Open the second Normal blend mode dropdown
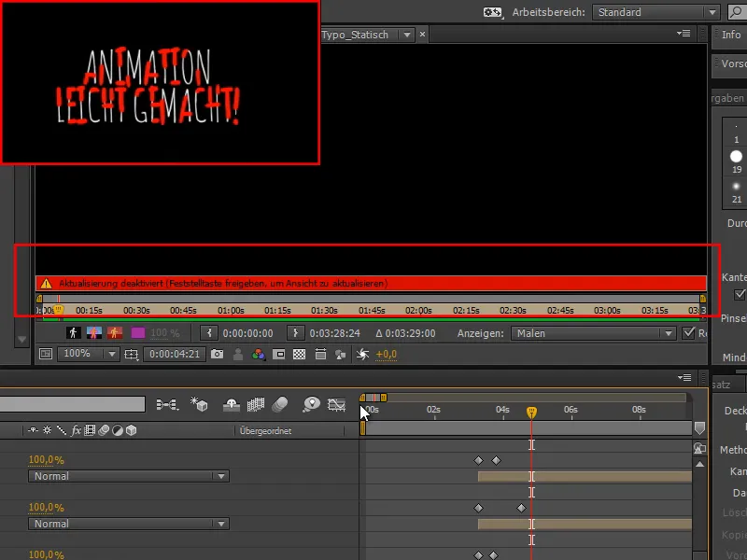This screenshot has height=560, width=747. [x=129, y=524]
